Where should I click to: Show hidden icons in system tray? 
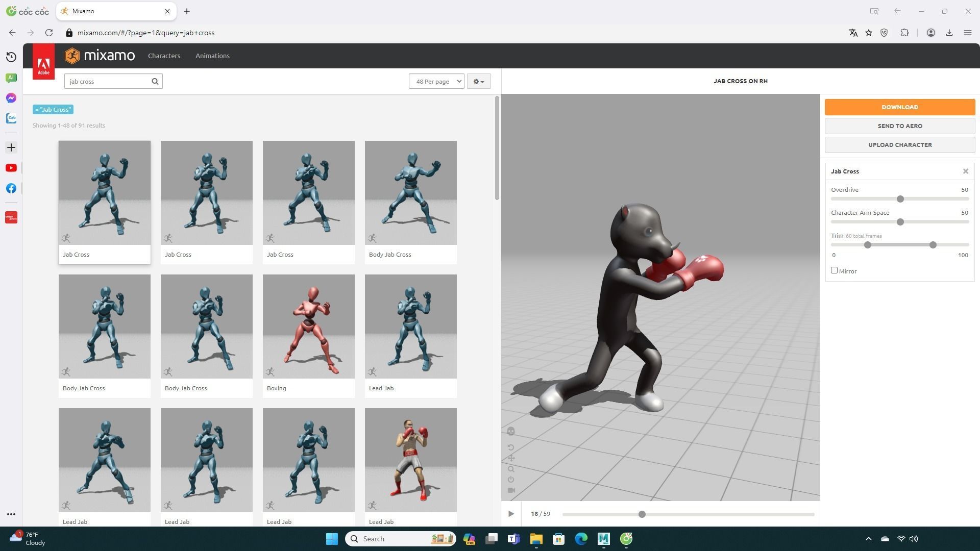(x=868, y=539)
